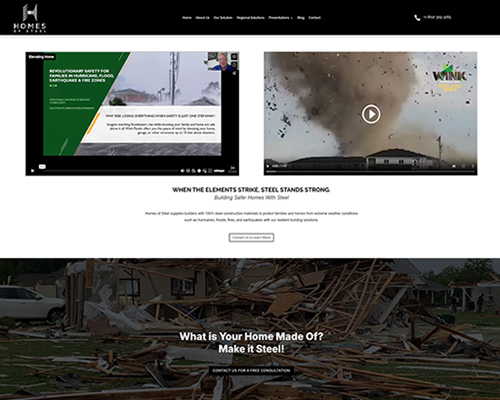Open the Blog menu link
Image resolution: width=500 pixels, height=400 pixels.
tap(301, 18)
